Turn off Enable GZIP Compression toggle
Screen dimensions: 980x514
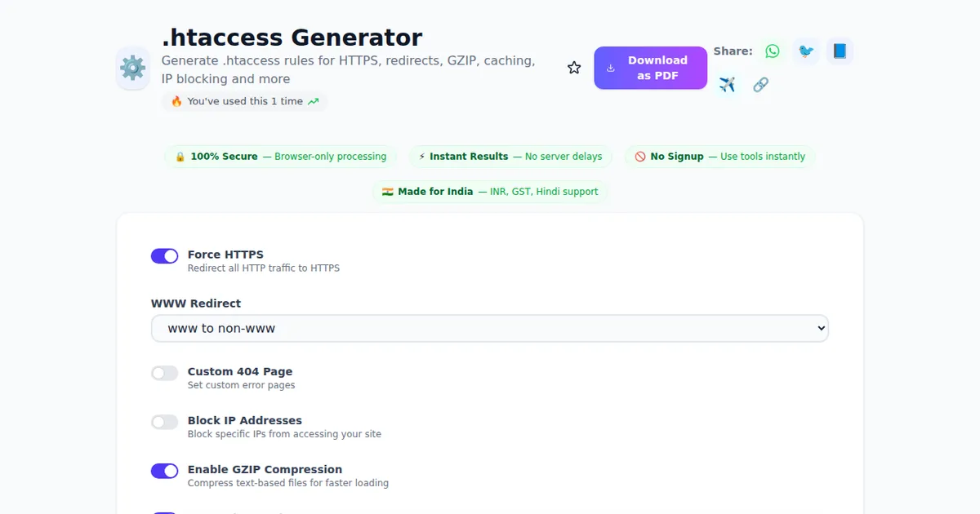[x=164, y=471]
